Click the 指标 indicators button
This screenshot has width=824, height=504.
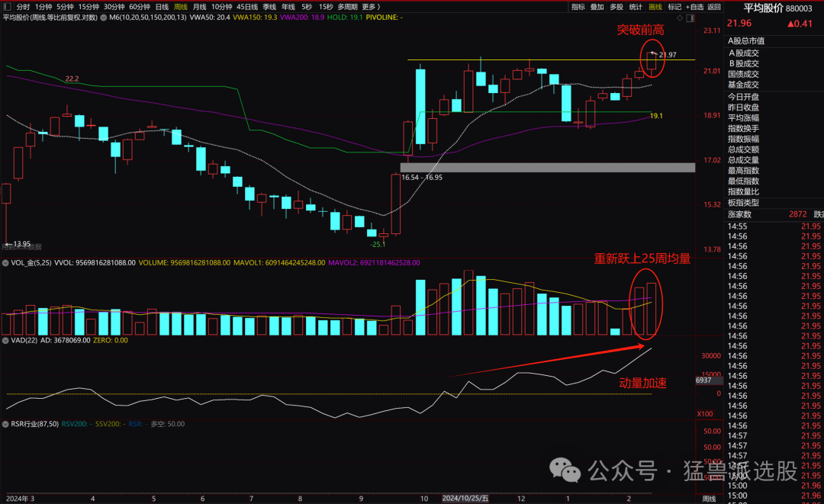click(578, 7)
